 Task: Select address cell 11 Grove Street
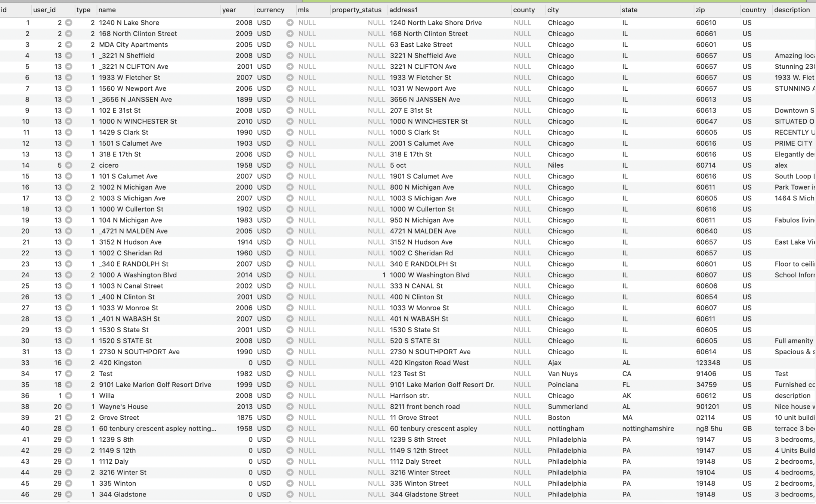[x=414, y=417]
